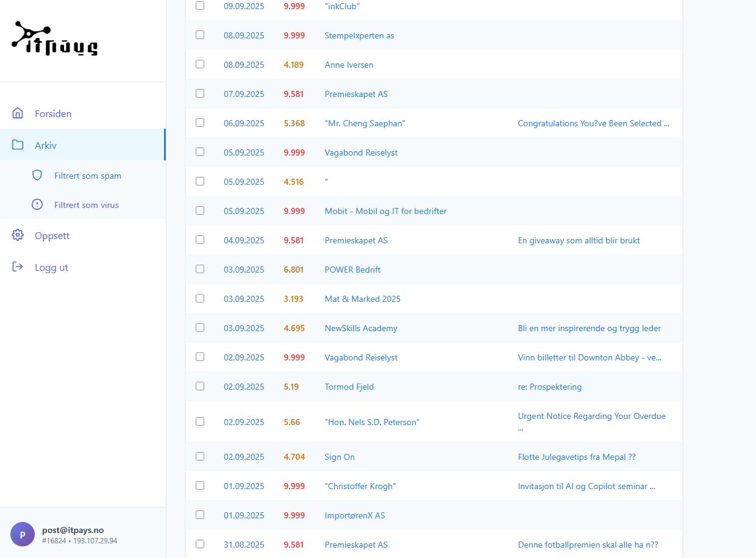Select the Tormod Fjeld row checkbox
Image resolution: width=756 pixels, height=558 pixels.
pos(200,386)
